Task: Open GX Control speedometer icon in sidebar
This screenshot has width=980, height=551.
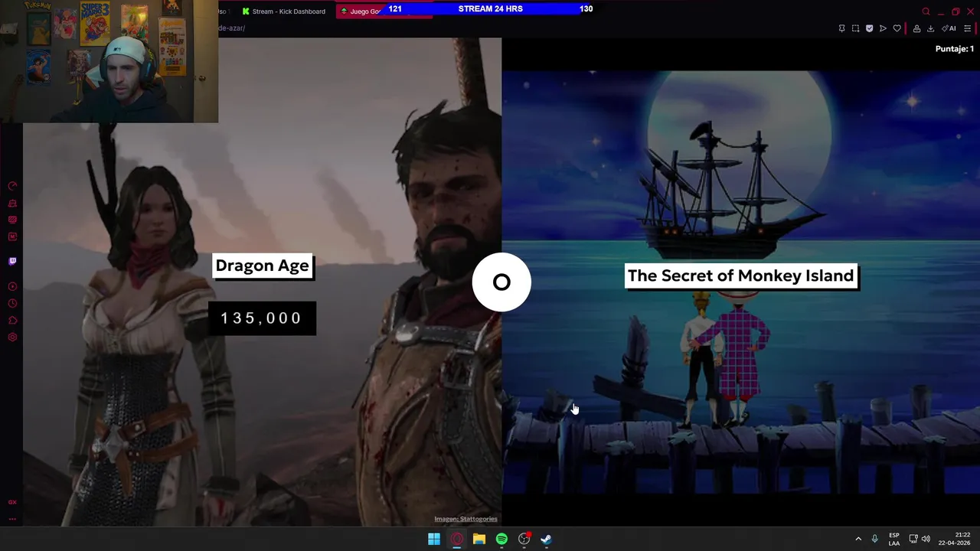Action: [x=12, y=186]
